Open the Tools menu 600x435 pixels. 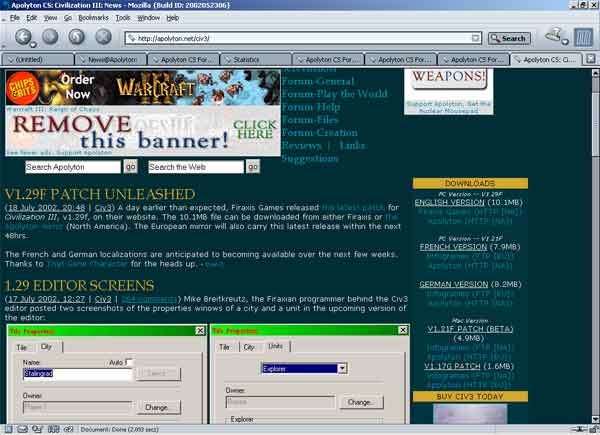122,18
